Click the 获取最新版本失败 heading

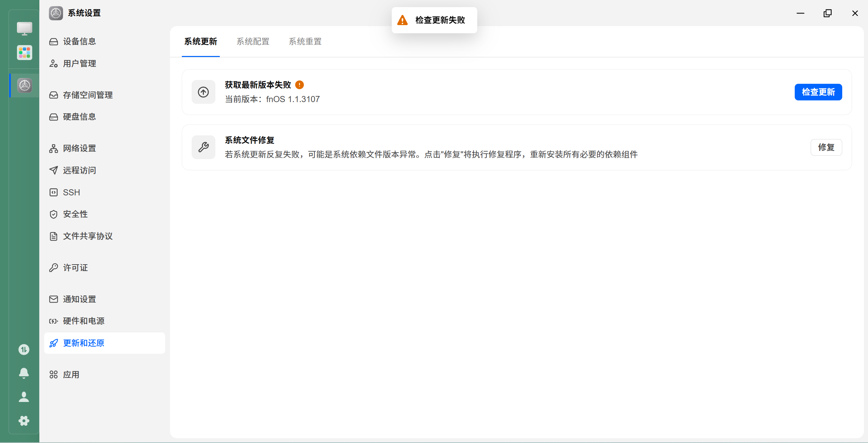(x=258, y=85)
